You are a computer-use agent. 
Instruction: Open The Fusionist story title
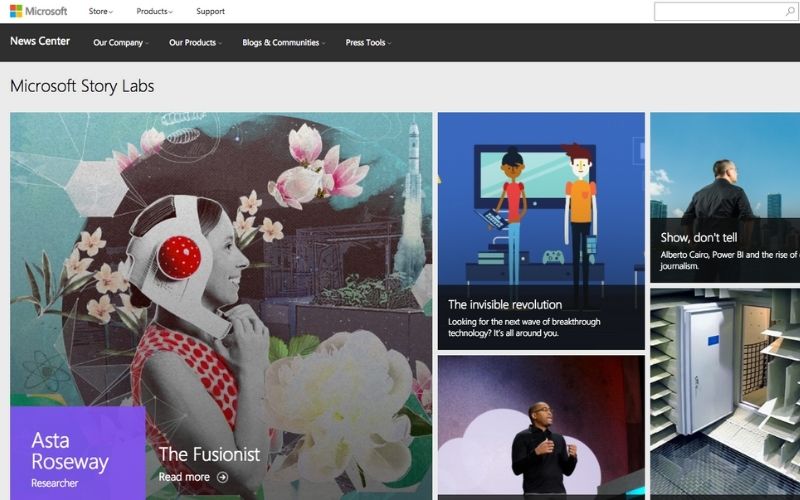(209, 454)
